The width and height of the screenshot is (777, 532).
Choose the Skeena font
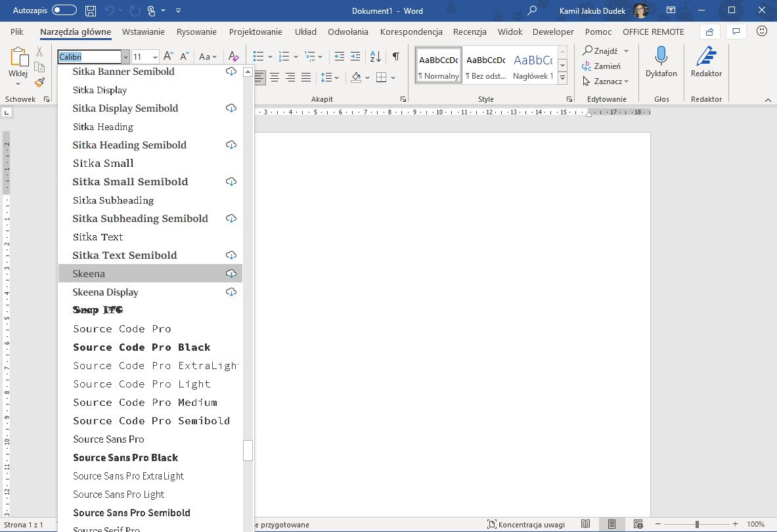click(150, 273)
